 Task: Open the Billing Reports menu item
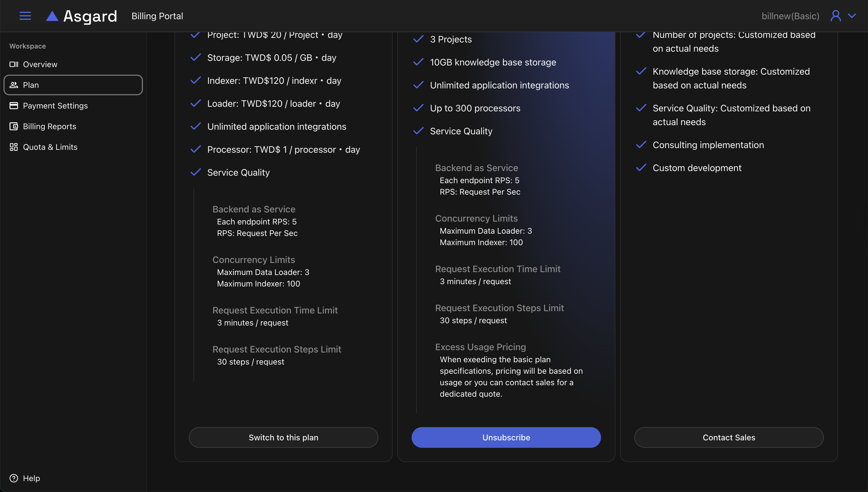coord(49,126)
